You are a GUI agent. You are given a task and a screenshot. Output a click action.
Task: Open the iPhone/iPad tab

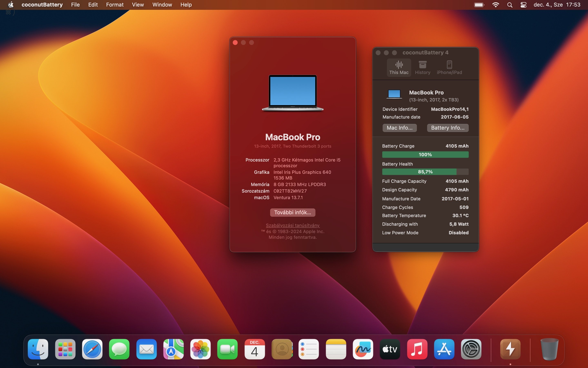[x=449, y=67]
